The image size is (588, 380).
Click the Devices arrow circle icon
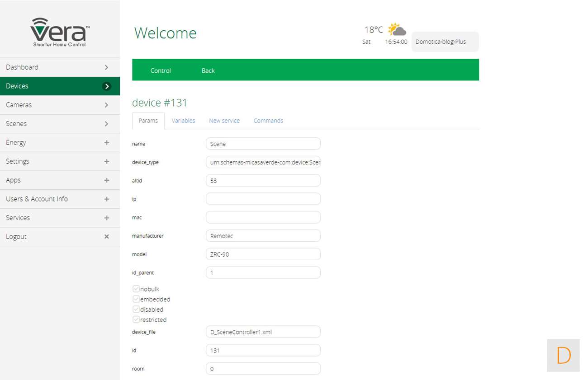click(107, 86)
